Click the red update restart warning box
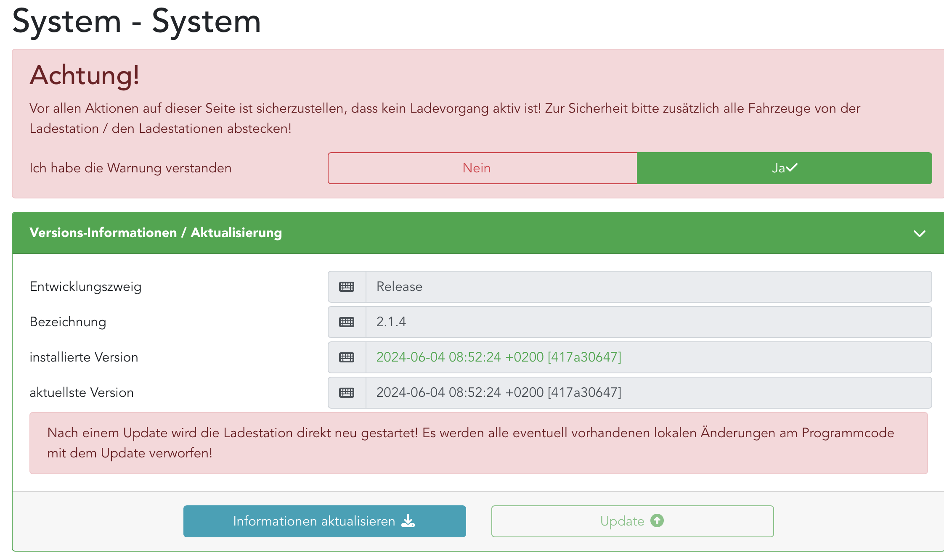The height and width of the screenshot is (560, 944). pos(478,443)
